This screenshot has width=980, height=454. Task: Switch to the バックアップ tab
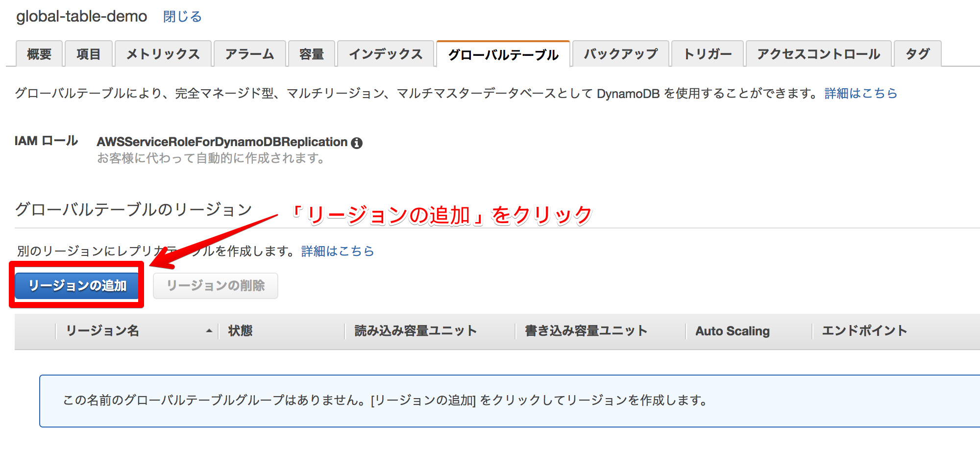[x=620, y=54]
